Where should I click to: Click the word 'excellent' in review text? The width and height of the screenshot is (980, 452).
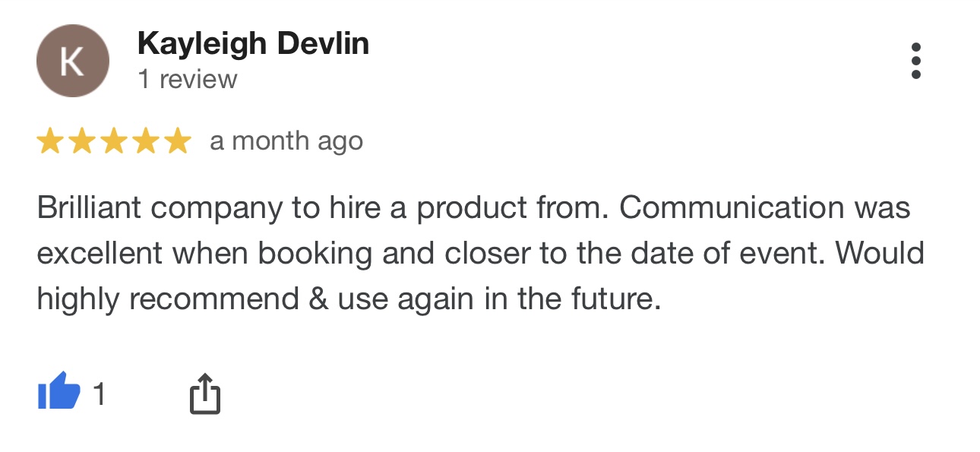coord(100,253)
